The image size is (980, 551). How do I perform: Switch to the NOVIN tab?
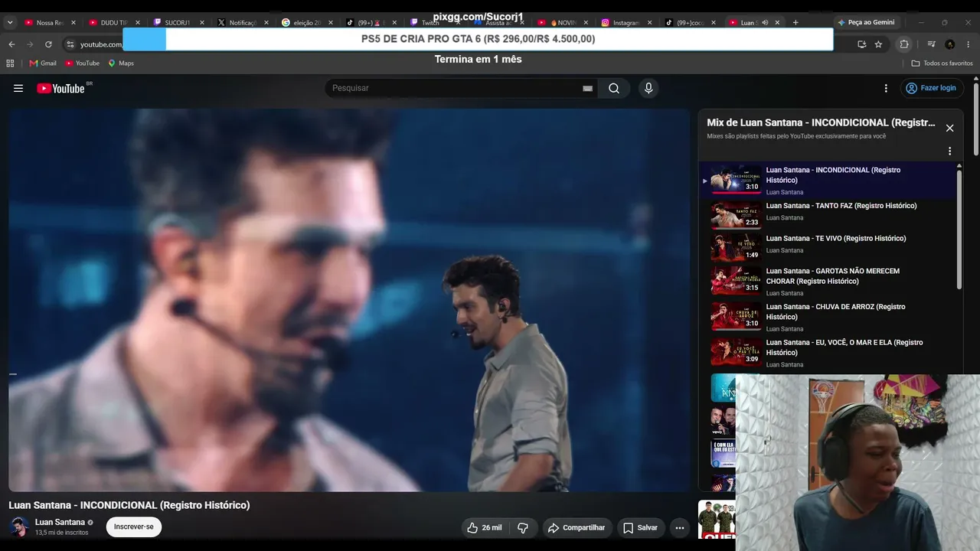click(x=561, y=23)
